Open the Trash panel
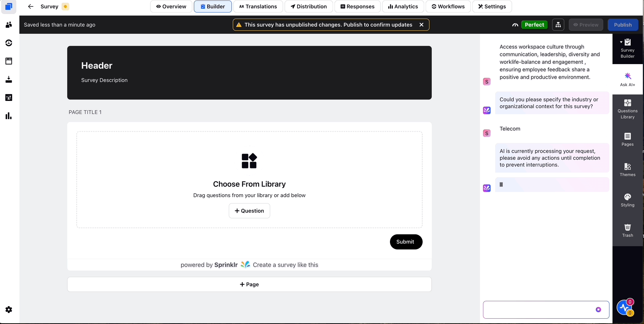 (627, 230)
